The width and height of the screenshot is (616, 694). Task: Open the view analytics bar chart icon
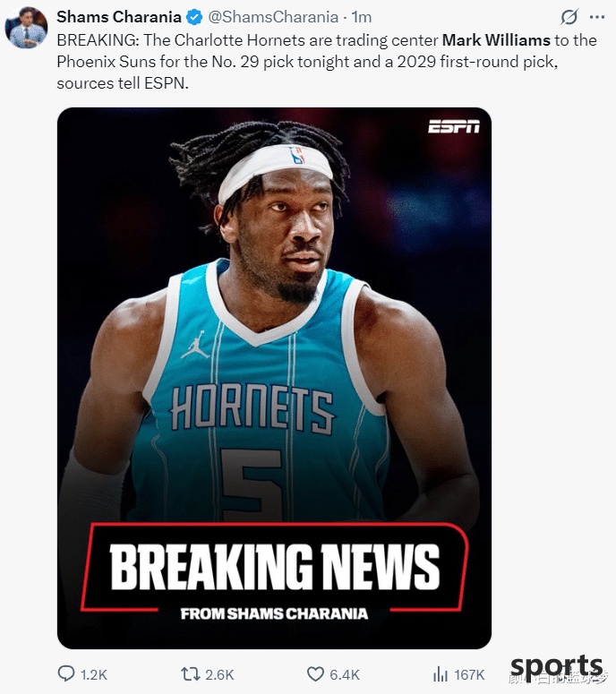point(441,674)
